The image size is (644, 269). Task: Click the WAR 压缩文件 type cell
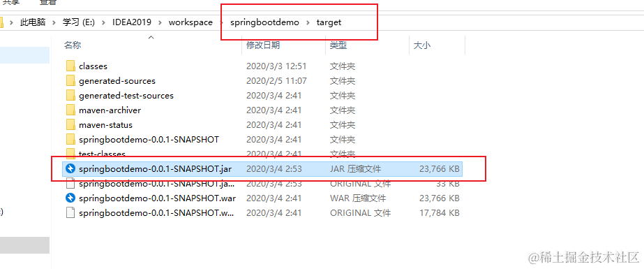[x=358, y=198]
